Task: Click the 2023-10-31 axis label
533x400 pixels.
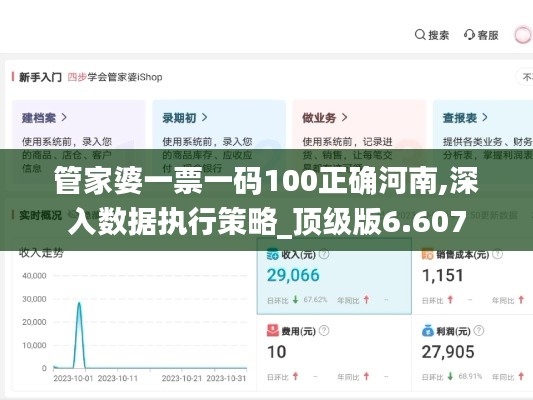Action: click(x=226, y=378)
